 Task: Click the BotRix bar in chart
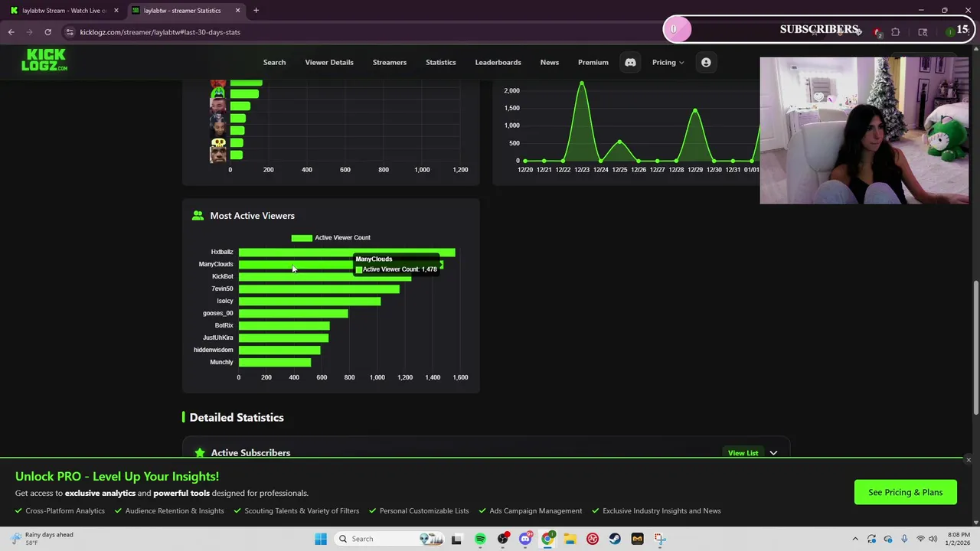pos(284,325)
